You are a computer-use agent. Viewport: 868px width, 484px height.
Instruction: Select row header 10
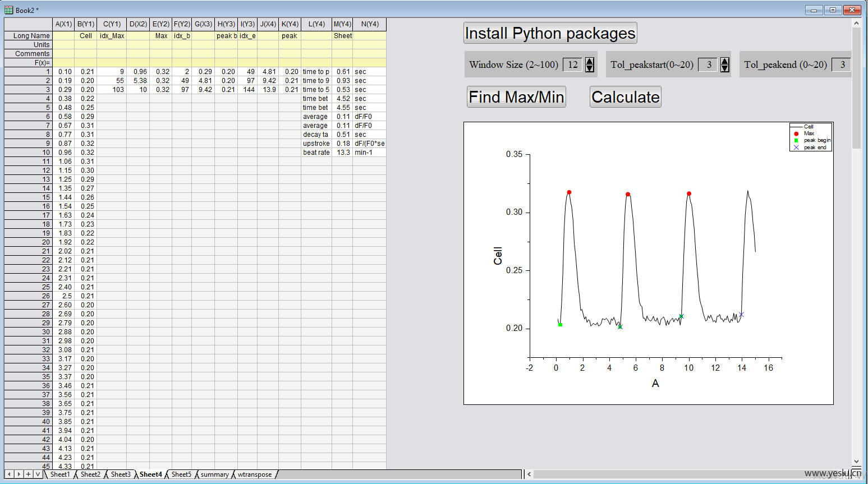pos(29,153)
